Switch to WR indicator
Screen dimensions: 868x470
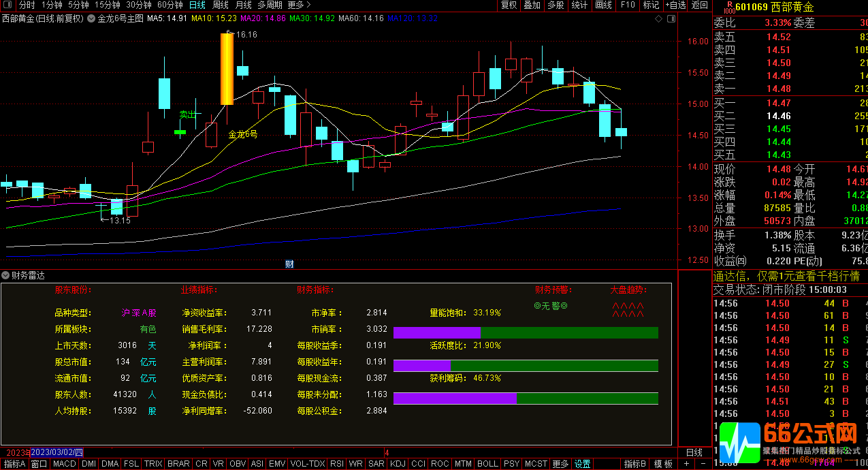355,464
